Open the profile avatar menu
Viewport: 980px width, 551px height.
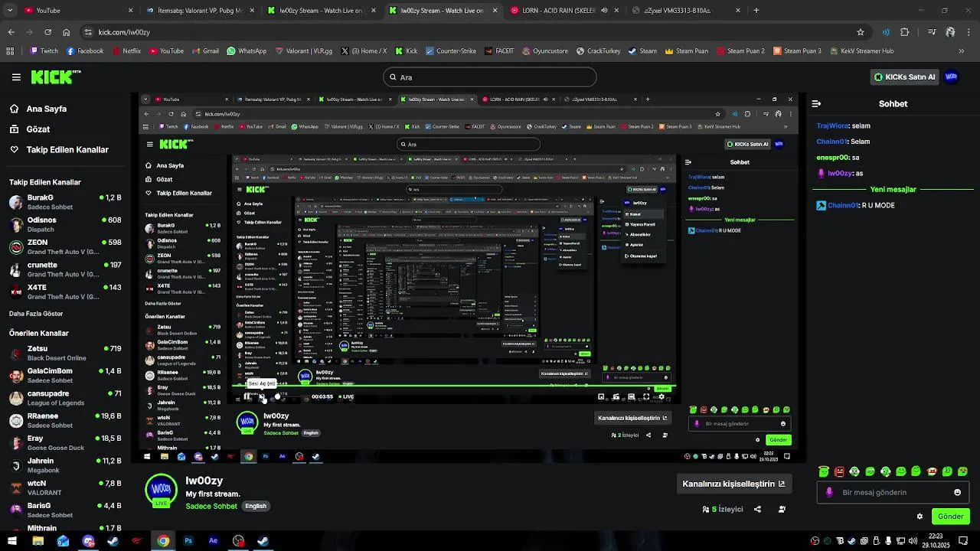[x=952, y=77]
